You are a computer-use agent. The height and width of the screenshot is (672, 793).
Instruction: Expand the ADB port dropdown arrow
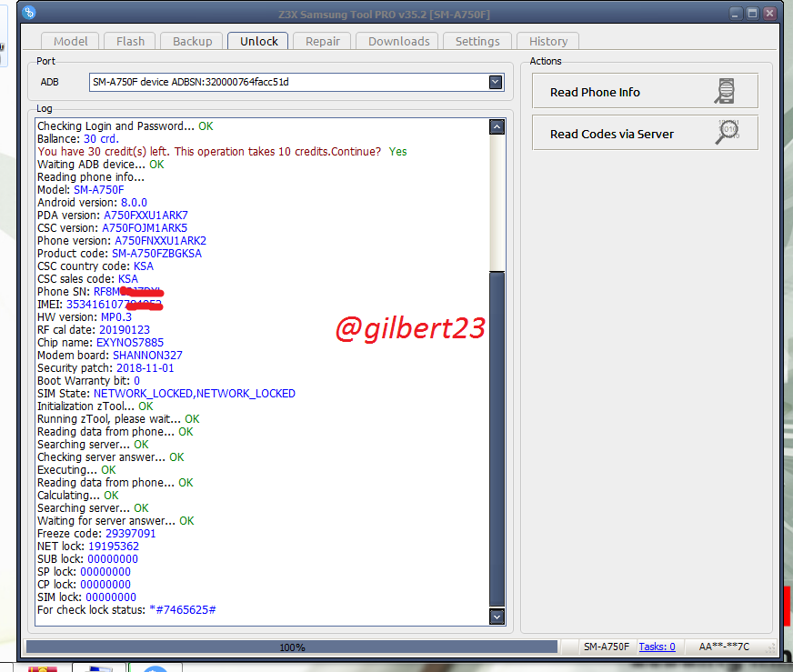[496, 82]
